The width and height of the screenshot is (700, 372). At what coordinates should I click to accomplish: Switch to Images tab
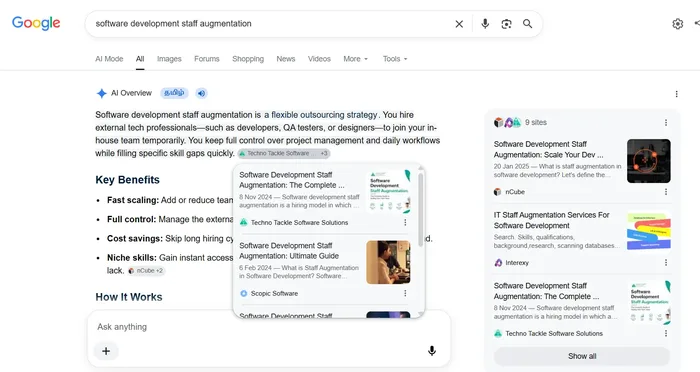click(x=169, y=59)
